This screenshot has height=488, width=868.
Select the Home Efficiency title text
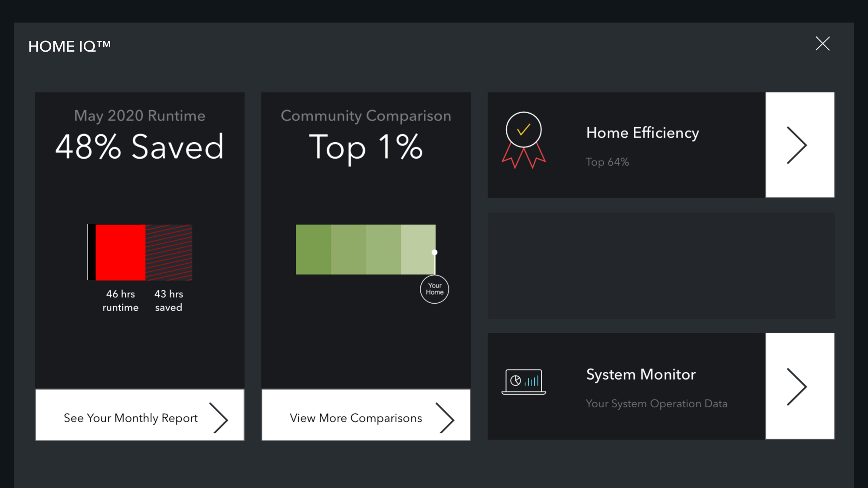tap(642, 133)
